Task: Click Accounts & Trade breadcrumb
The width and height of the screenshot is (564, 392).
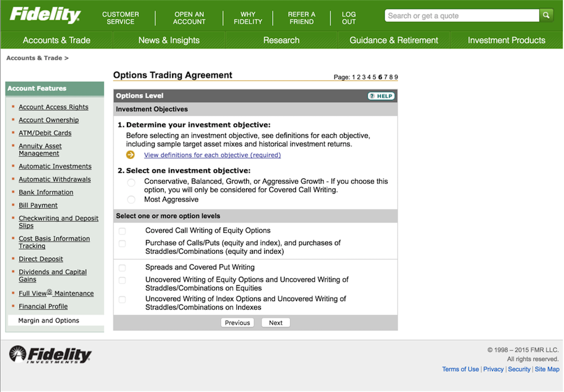Action: coord(34,58)
